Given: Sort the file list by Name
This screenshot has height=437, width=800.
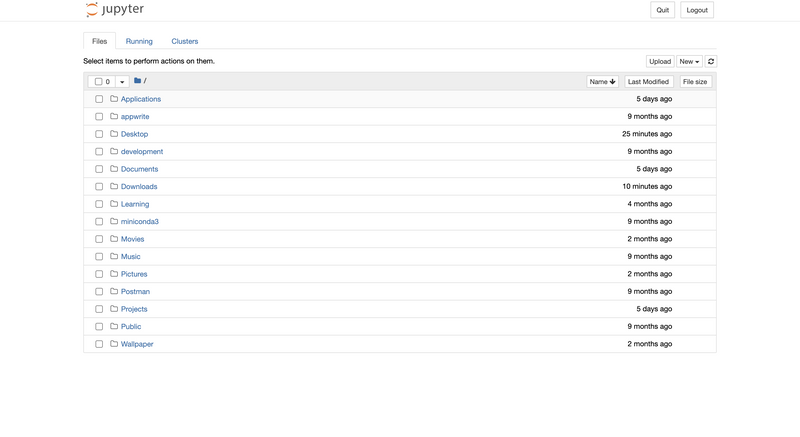Looking at the screenshot, I should point(602,82).
